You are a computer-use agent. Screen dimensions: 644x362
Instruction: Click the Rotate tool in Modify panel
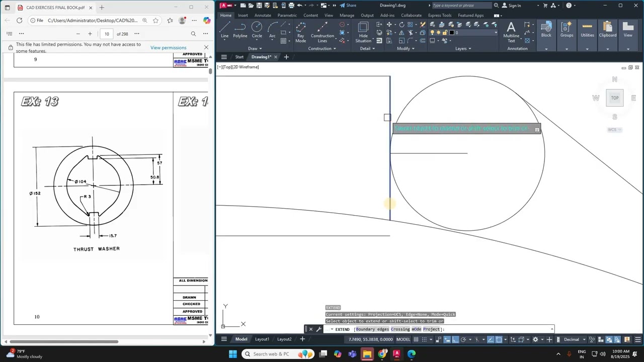(x=402, y=24)
